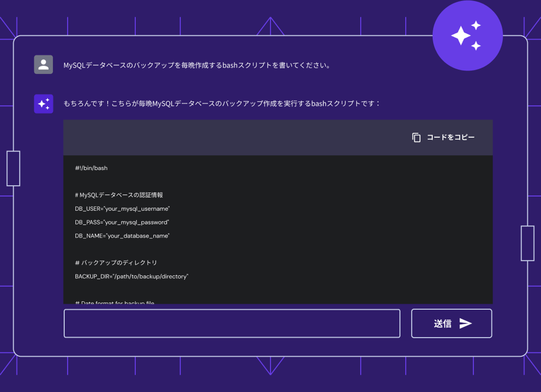Click the user's MySQL backup prompt text

pos(197,65)
